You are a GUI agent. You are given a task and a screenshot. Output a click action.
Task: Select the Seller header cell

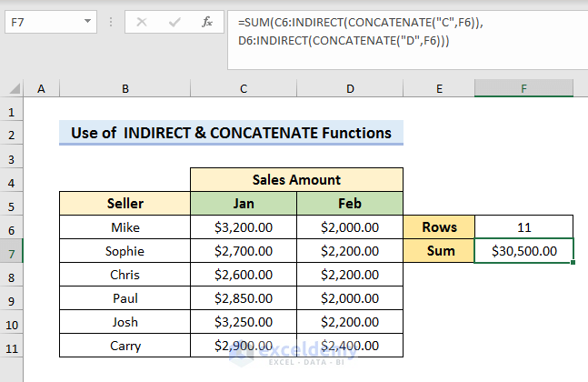click(x=125, y=203)
